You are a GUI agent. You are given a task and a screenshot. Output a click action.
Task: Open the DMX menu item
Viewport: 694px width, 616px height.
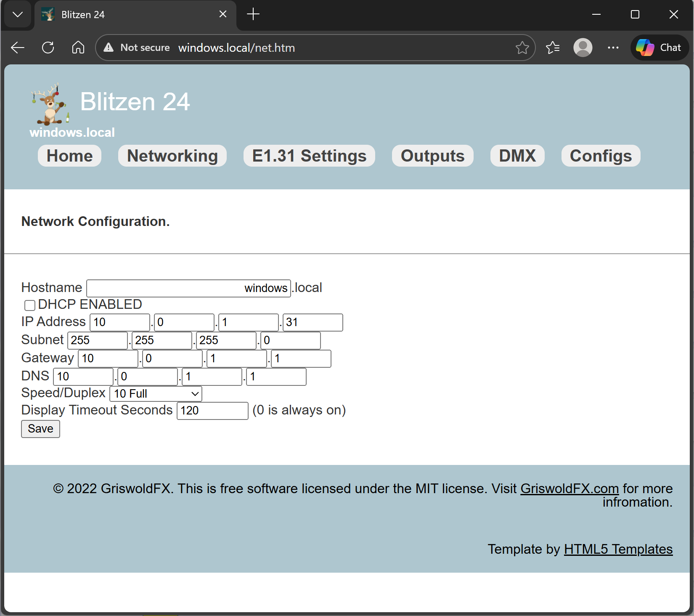coord(517,156)
